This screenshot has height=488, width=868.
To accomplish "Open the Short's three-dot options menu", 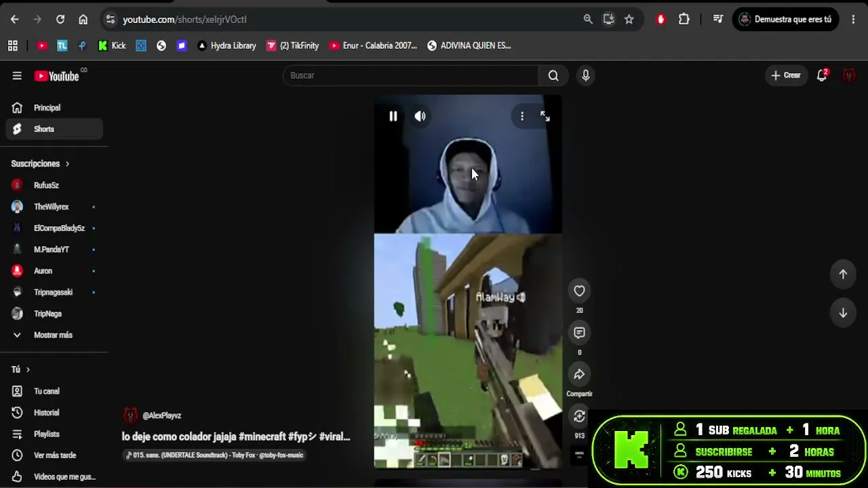I will (522, 117).
